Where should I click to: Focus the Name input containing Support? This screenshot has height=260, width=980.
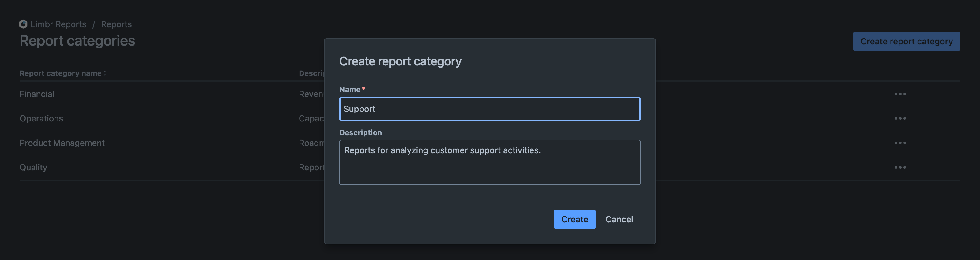pyautogui.click(x=490, y=109)
